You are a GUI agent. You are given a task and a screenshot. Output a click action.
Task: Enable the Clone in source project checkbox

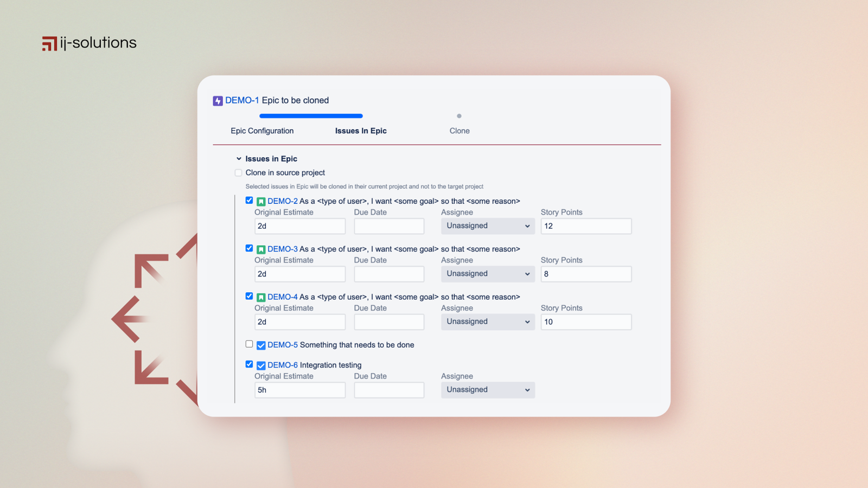click(238, 172)
